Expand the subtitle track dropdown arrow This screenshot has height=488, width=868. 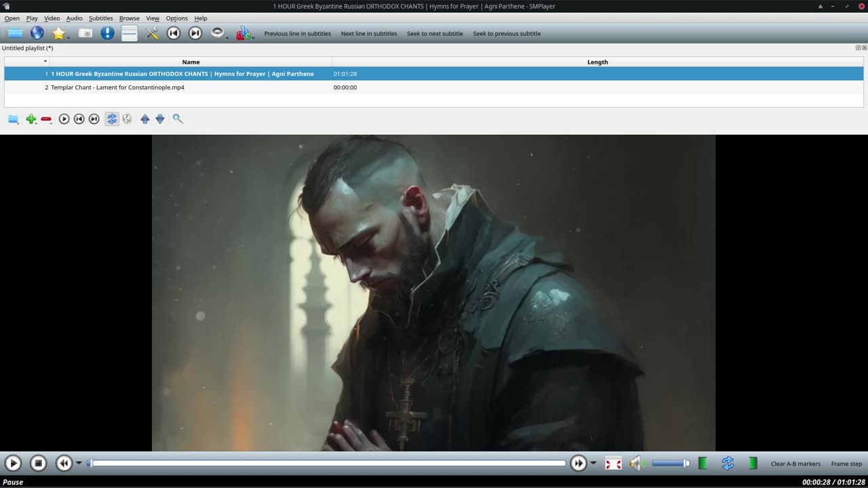[x=253, y=37]
